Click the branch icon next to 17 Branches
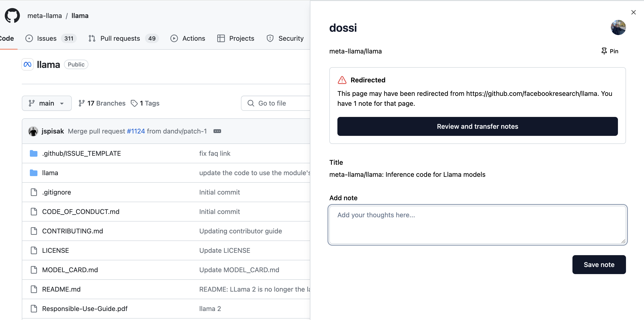The image size is (644, 320). [82, 103]
